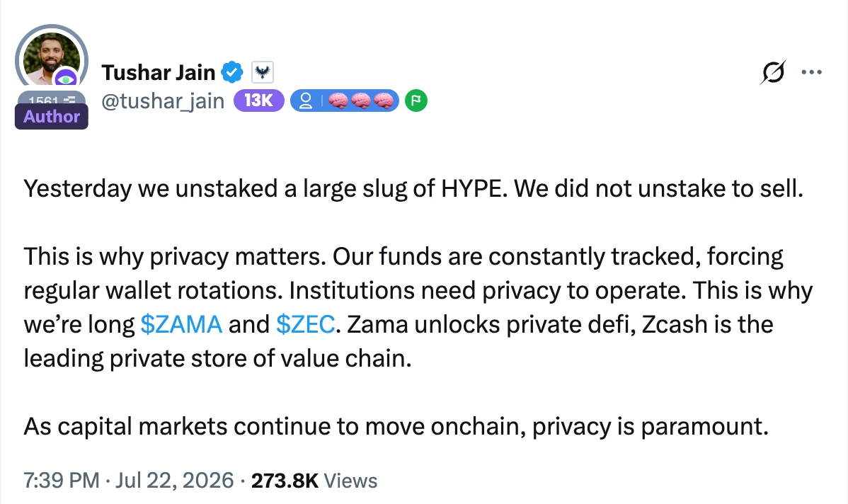Click the purple eye badge on avatar
The image size is (848, 504).
[66, 79]
